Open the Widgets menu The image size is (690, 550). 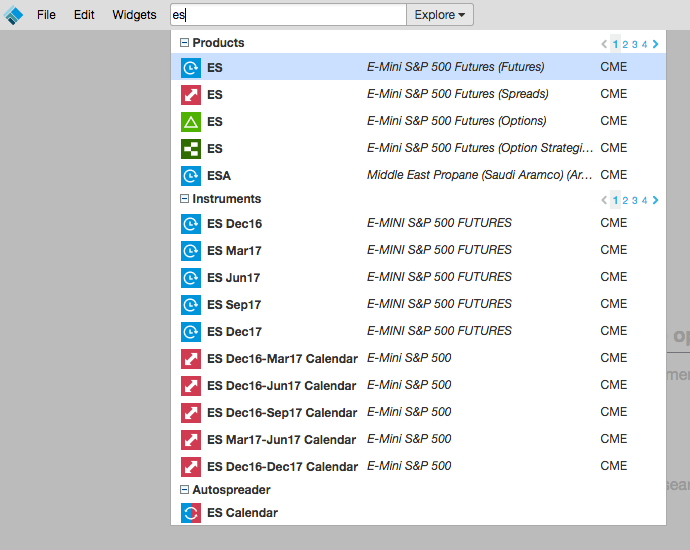point(134,15)
